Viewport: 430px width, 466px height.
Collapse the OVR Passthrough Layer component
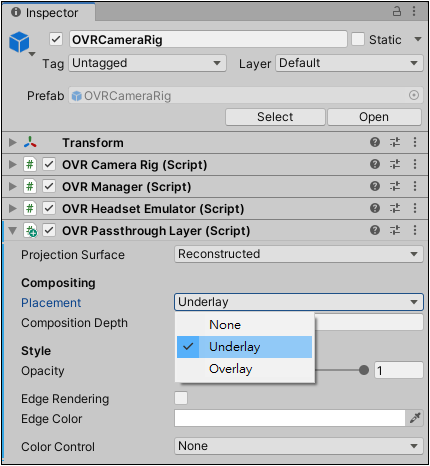click(x=13, y=230)
